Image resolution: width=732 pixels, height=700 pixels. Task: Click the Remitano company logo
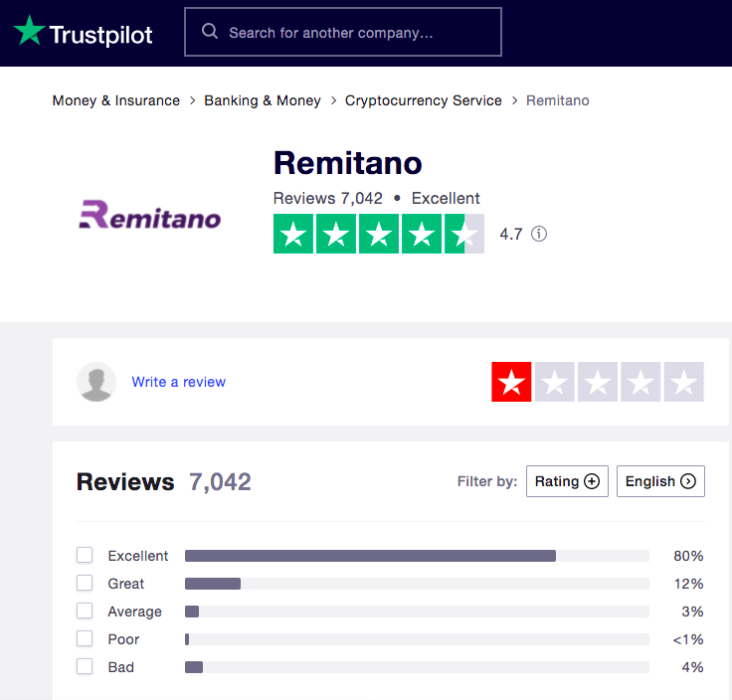150,215
